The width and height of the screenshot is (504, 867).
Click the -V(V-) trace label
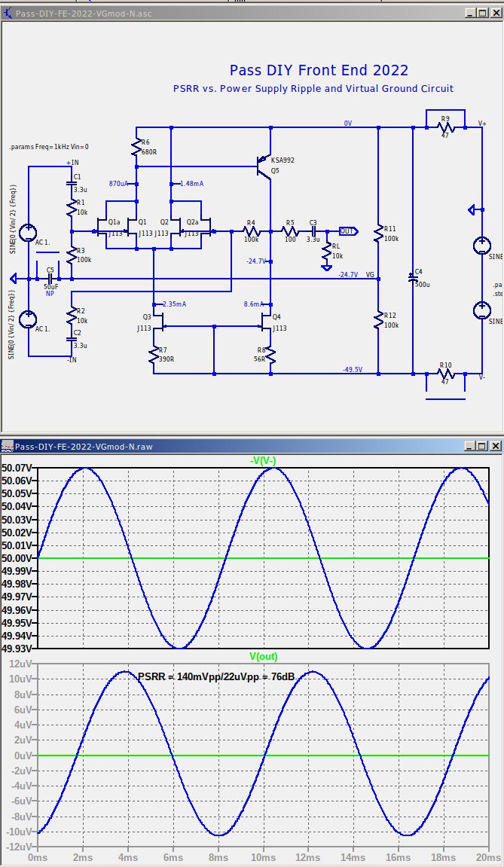[263, 460]
